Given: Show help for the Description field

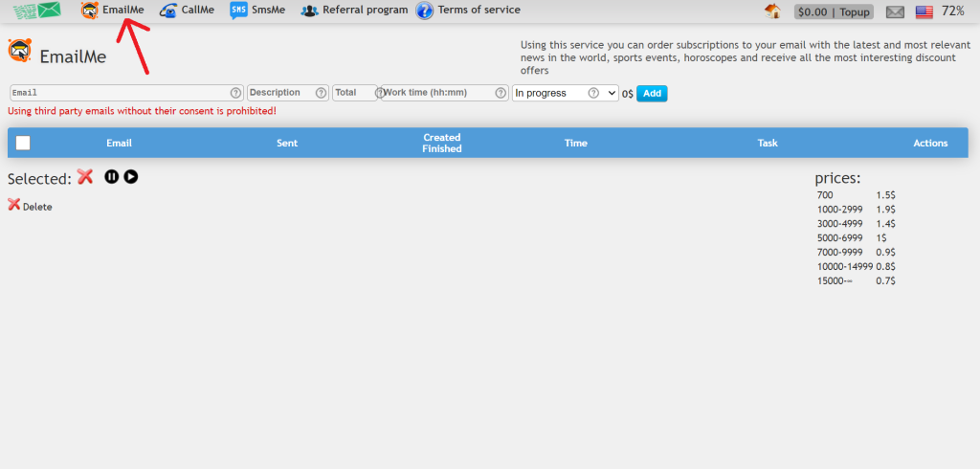Looking at the screenshot, I should pyautogui.click(x=322, y=93).
